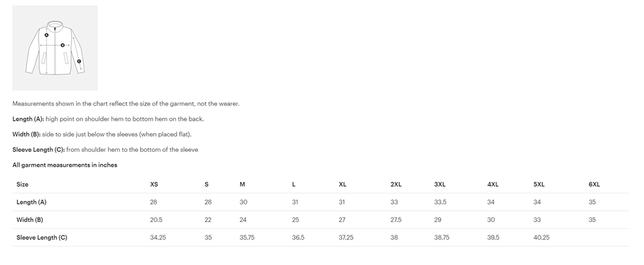Click the A marker on jacket diagram
644x265 pixels.
[x=46, y=35]
